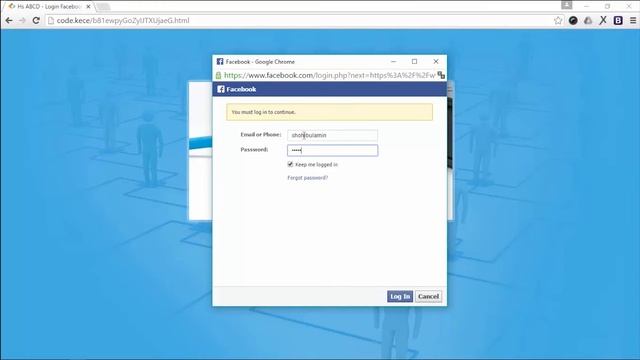Screen dimensions: 640x360
Task: Bookmark this page with the star icon
Action: point(558,20)
